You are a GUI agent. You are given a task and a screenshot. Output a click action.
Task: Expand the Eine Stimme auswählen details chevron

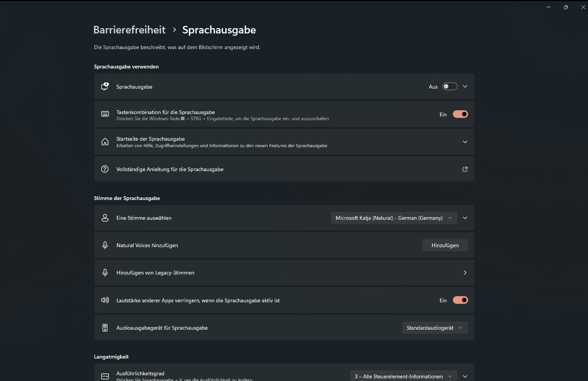pos(465,217)
